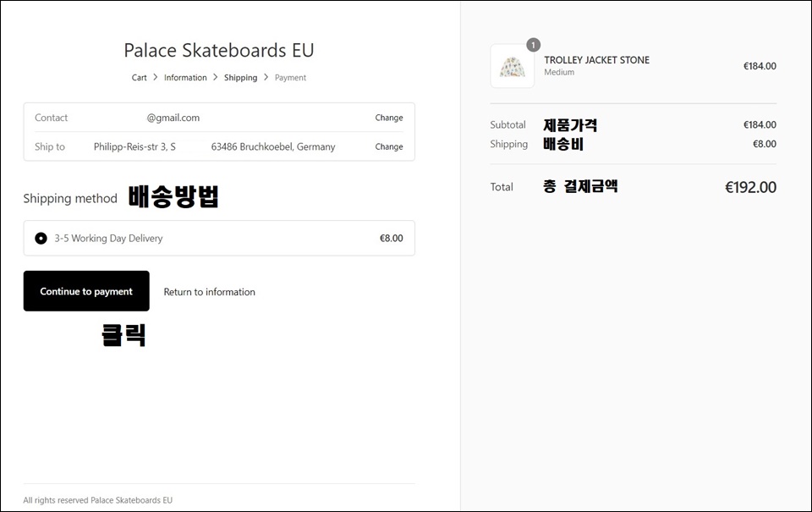Click the Subtotal €184.00 value

(760, 125)
